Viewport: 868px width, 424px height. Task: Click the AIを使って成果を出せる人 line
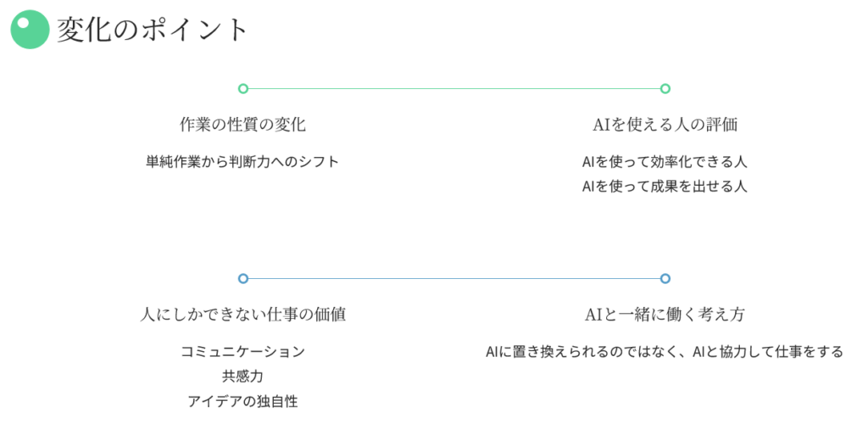coord(665,187)
